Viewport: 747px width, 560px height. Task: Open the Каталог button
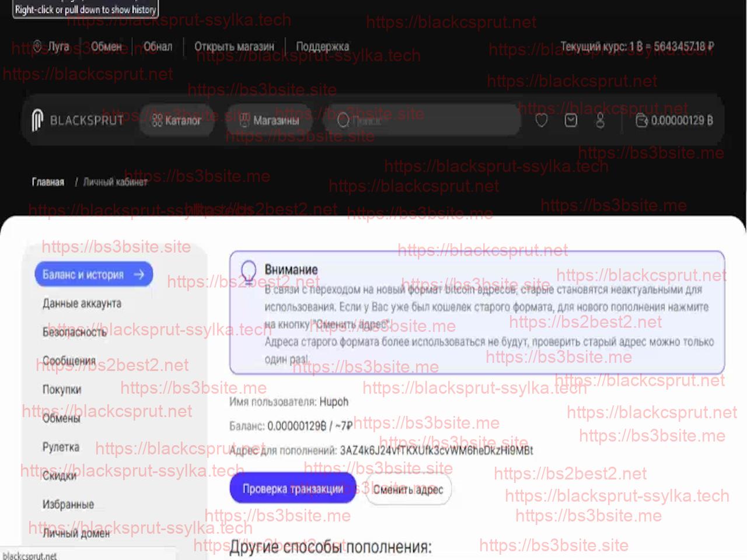click(x=176, y=120)
